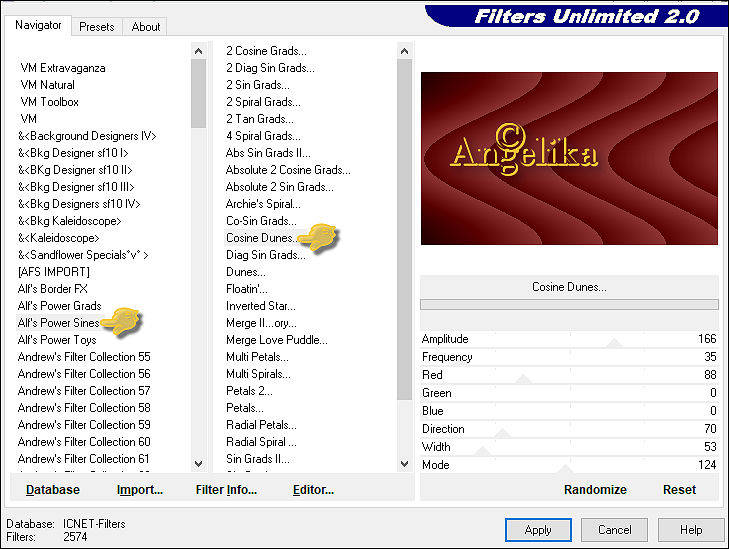
Task: Select Andrew's Filter Collection 58
Action: 84,408
